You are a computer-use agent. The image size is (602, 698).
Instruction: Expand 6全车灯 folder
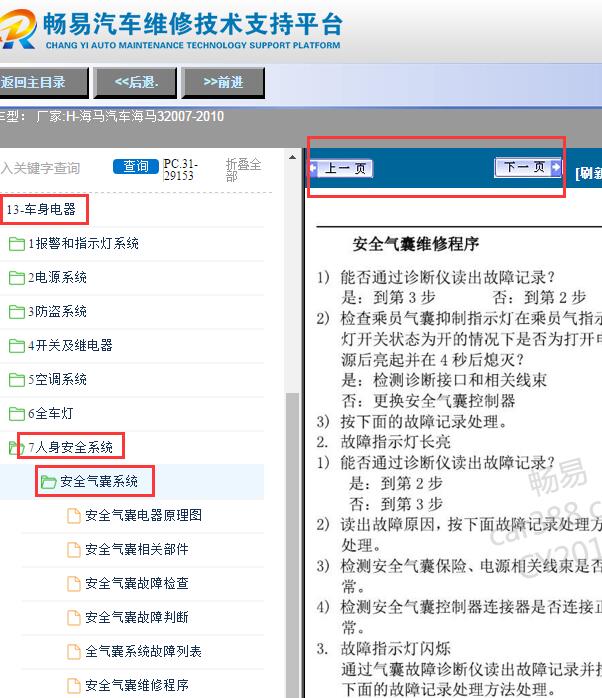tap(51, 414)
